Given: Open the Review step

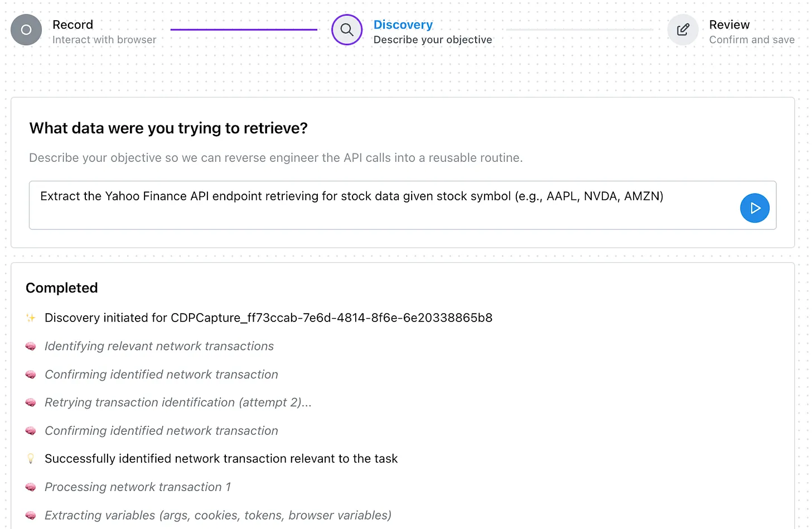Looking at the screenshot, I should coord(729,25).
